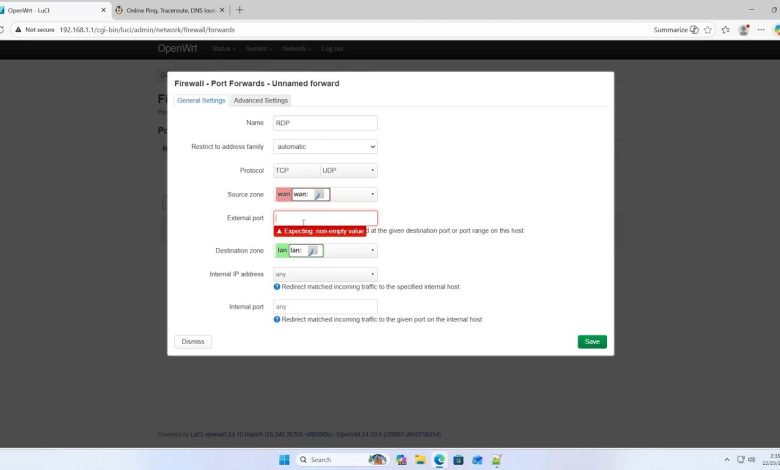Open the Status menu in OpenWrt header
780x470 pixels.
223,49
